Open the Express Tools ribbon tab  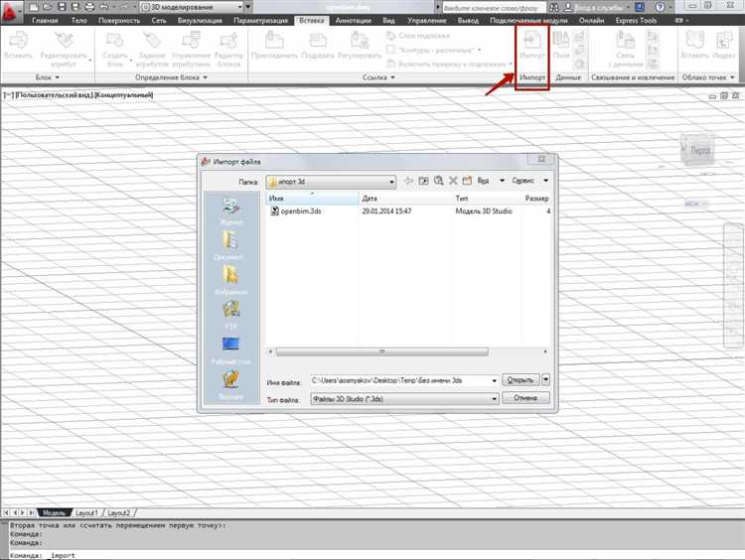pyautogui.click(x=636, y=21)
